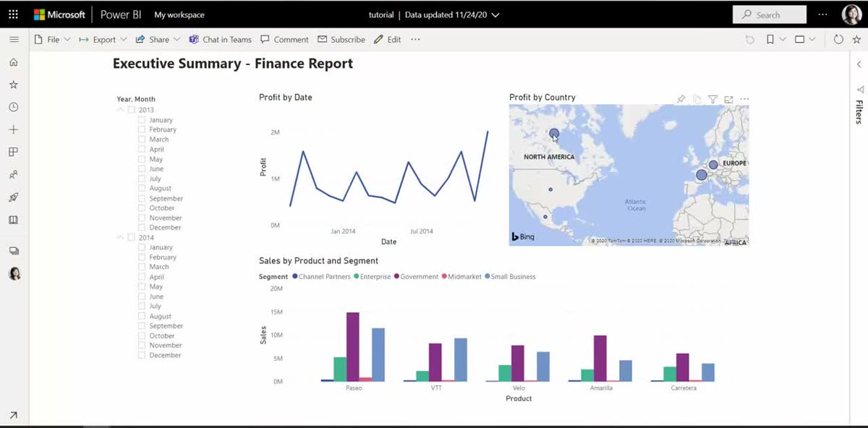Collapse the 2013 year group
The image size is (868, 428).
(120, 110)
